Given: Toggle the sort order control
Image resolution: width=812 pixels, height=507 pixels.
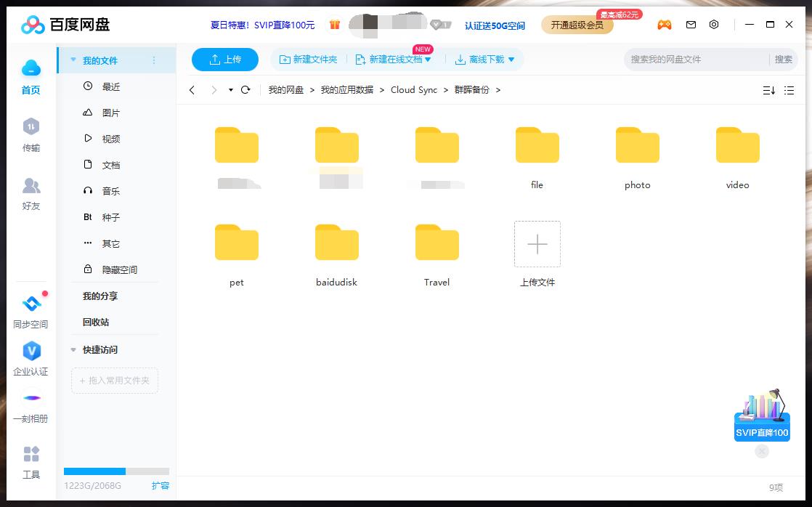Looking at the screenshot, I should coord(769,90).
